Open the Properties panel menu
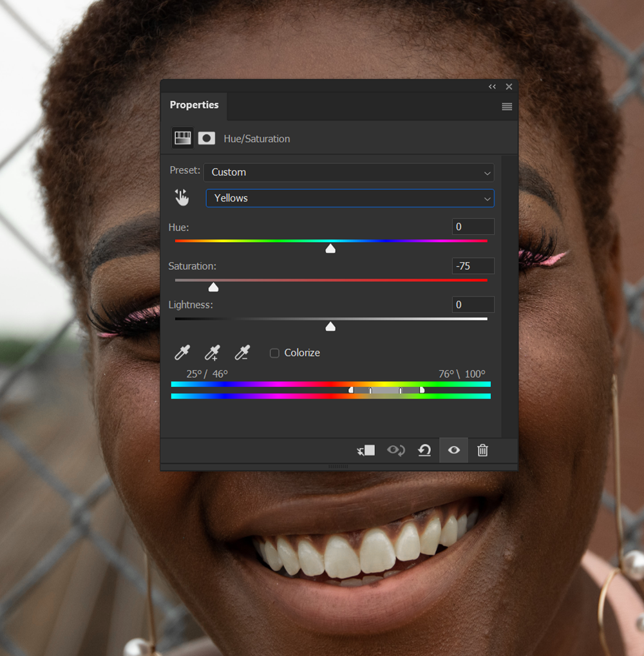This screenshot has width=644, height=656. tap(507, 107)
